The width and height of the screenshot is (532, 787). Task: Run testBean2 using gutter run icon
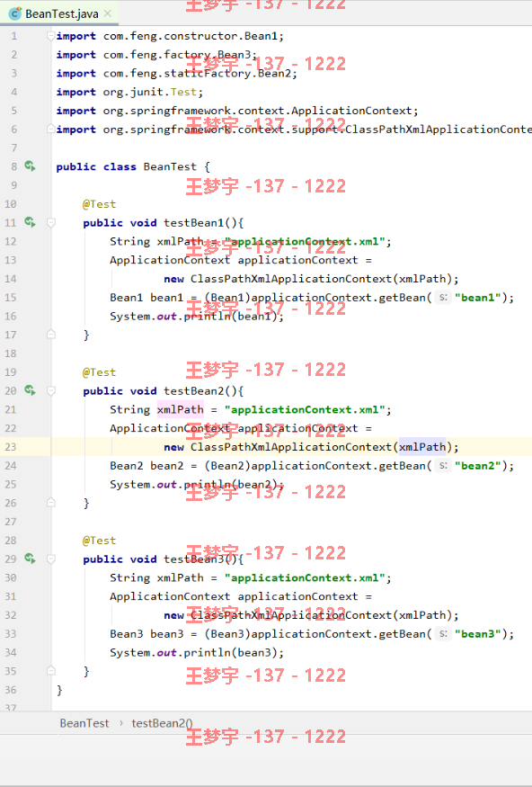coord(30,390)
